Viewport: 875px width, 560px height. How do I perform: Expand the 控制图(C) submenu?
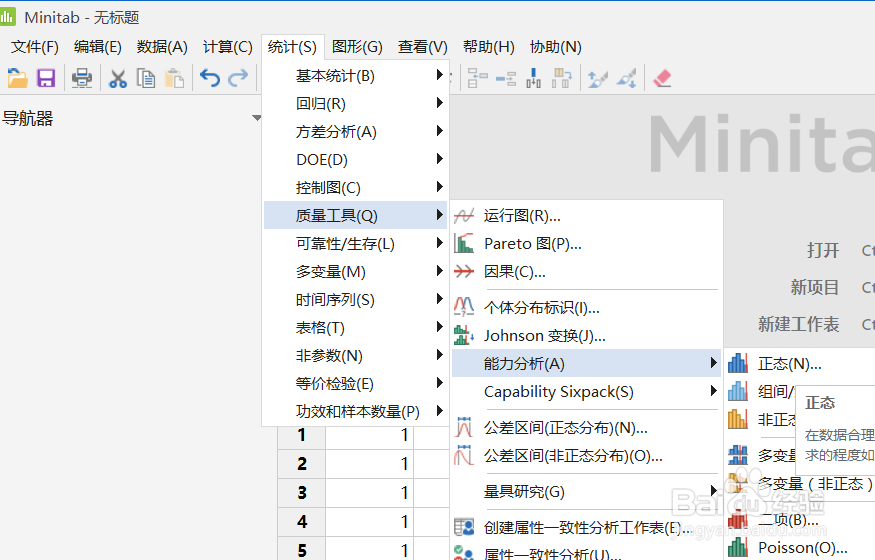[355, 187]
